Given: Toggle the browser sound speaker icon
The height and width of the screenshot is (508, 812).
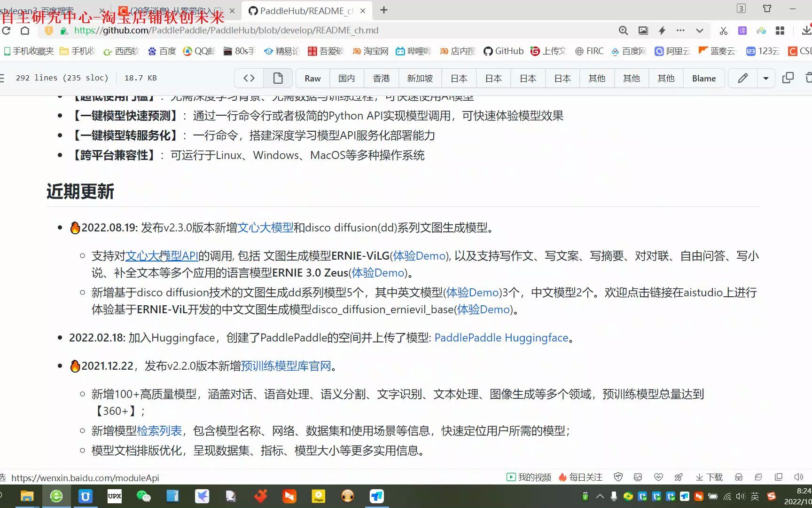Looking at the screenshot, I should click(798, 477).
